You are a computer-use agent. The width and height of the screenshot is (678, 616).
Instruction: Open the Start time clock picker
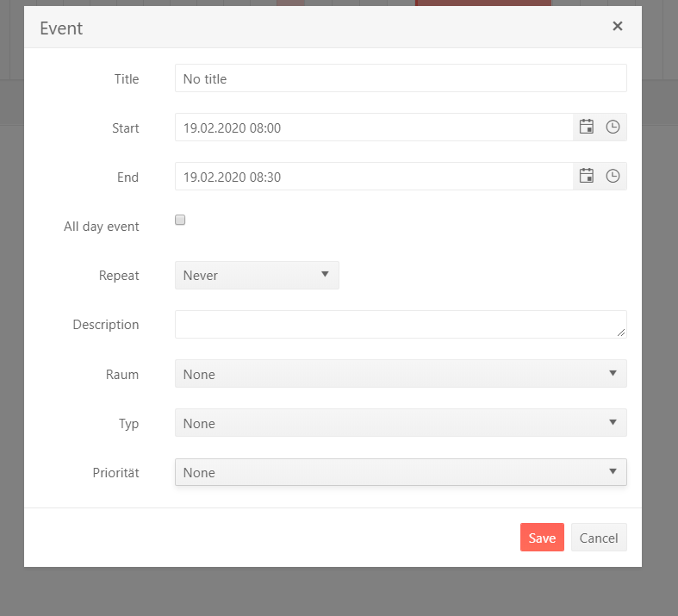point(613,128)
